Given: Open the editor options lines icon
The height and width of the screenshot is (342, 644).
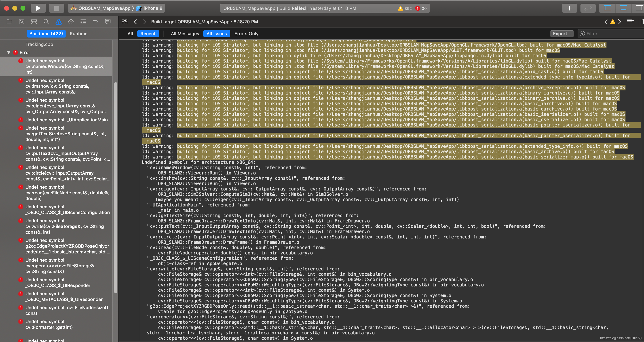Looking at the screenshot, I should (630, 22).
